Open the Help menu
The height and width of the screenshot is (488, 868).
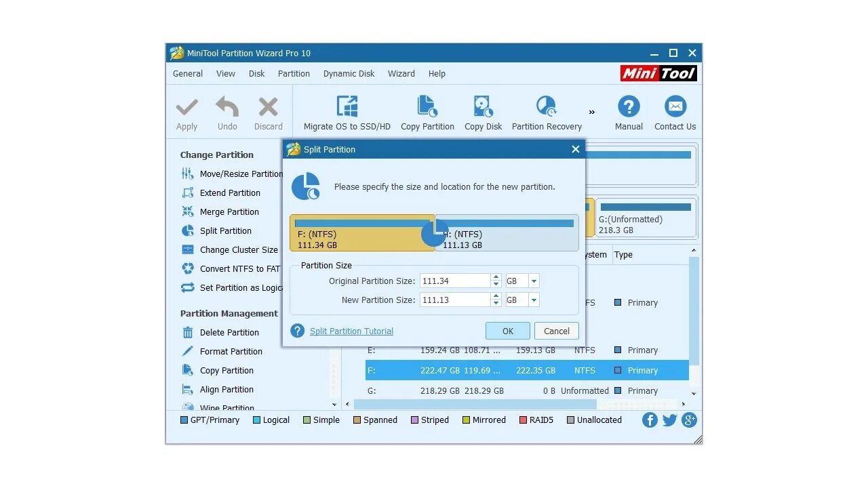tap(437, 74)
